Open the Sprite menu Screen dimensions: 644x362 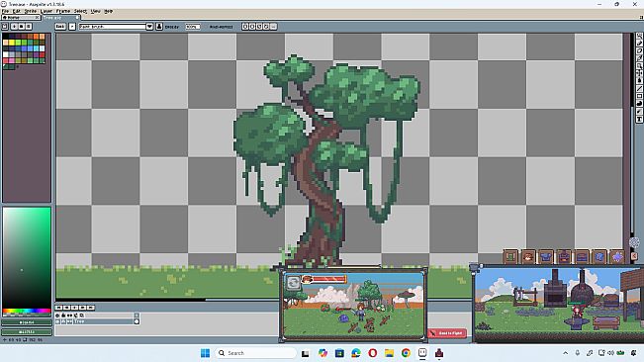coord(31,11)
